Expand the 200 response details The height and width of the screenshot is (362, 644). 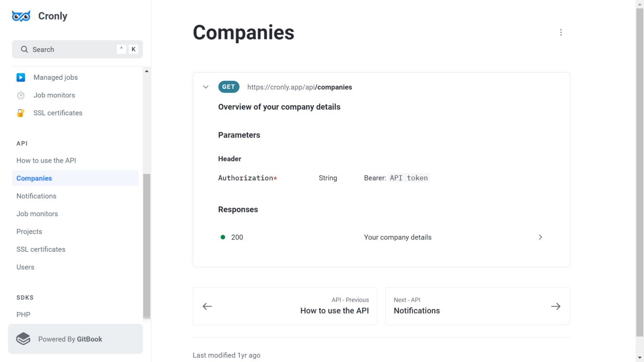[x=540, y=237]
